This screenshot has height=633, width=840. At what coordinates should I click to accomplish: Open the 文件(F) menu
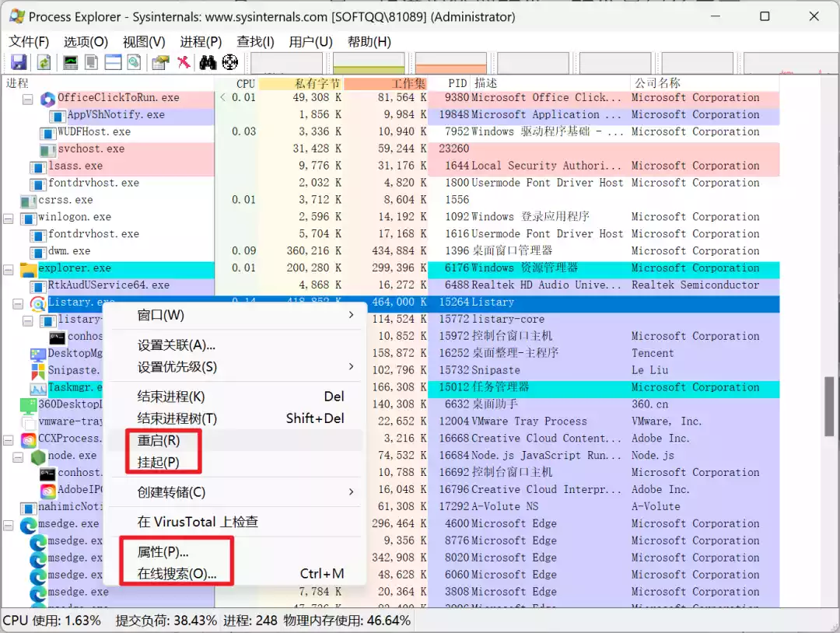pos(29,42)
